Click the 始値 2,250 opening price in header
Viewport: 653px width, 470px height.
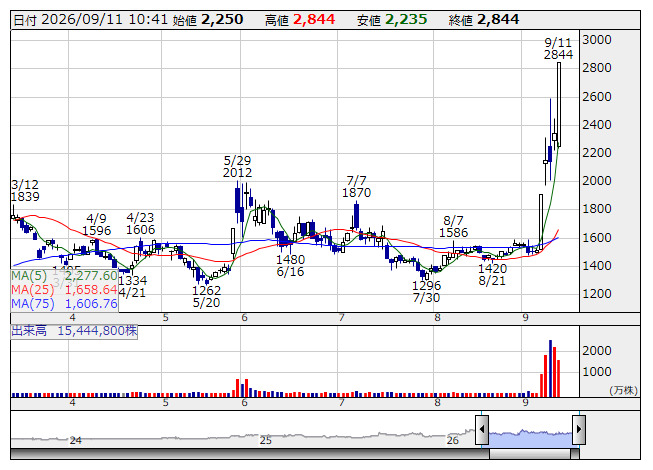(208, 20)
